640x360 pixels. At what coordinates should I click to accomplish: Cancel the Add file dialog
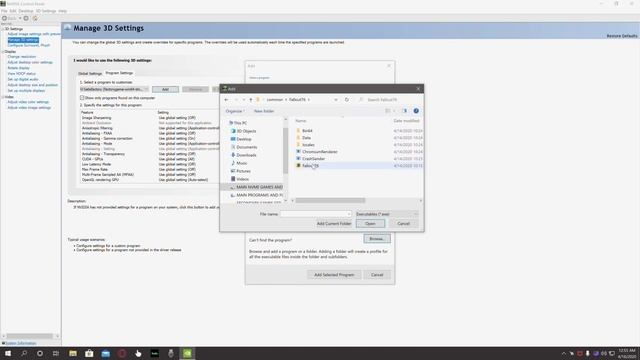[x=403, y=224]
